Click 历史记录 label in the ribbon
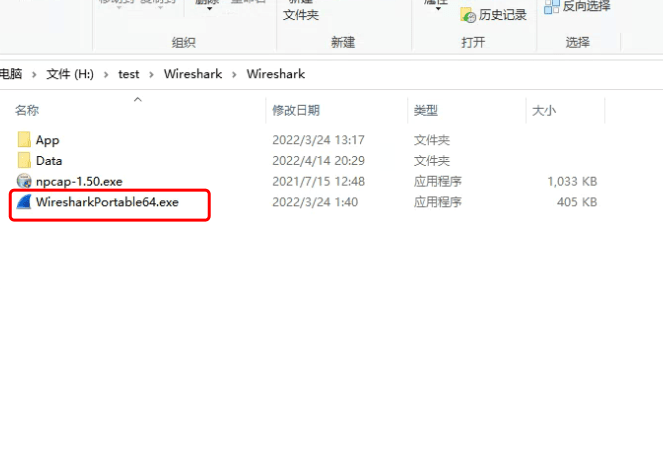 [x=503, y=15]
